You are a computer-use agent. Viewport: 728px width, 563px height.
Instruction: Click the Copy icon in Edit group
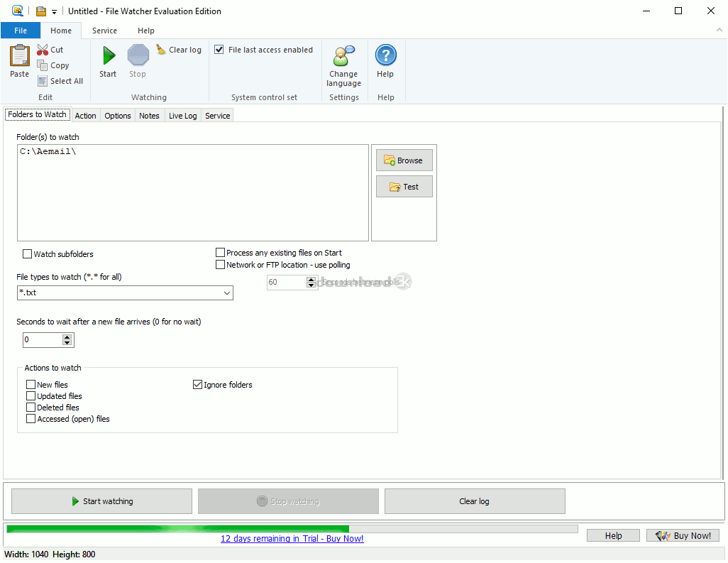[43, 65]
